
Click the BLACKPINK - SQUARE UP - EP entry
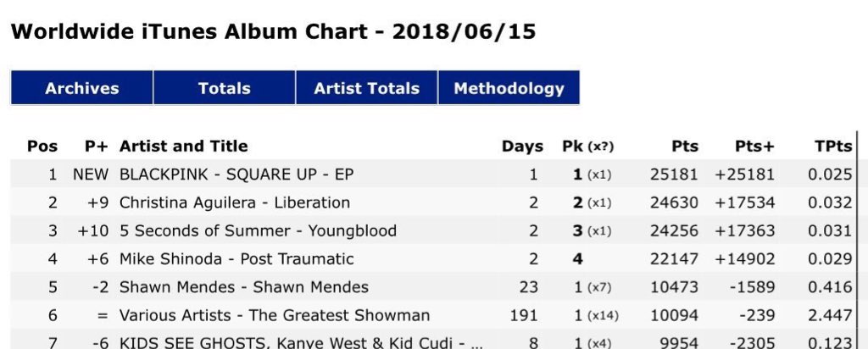click(x=236, y=174)
